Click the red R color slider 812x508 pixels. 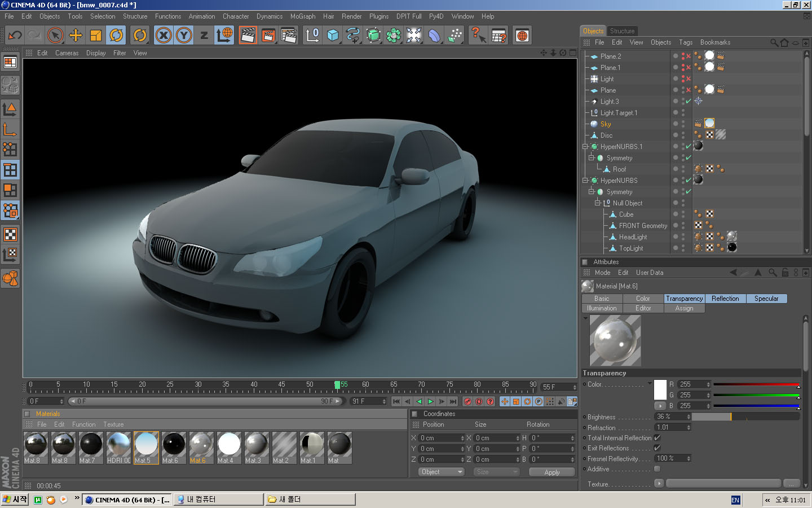(x=756, y=384)
